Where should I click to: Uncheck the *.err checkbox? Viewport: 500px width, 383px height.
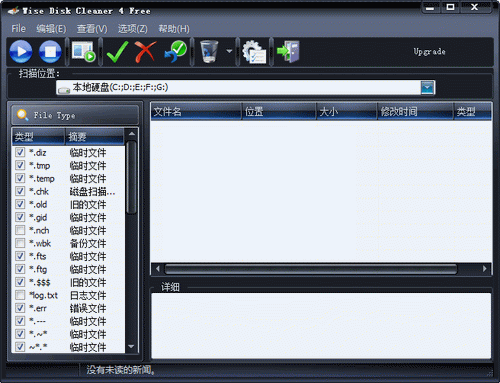click(x=20, y=308)
